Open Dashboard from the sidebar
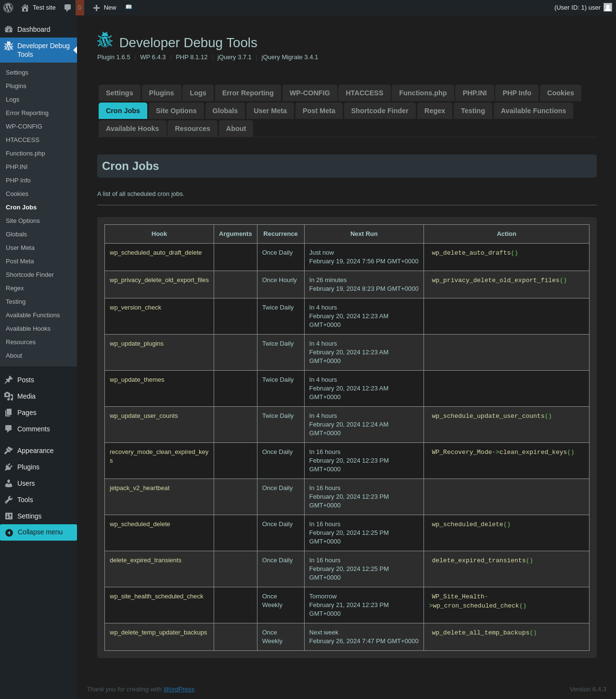 pos(34,29)
